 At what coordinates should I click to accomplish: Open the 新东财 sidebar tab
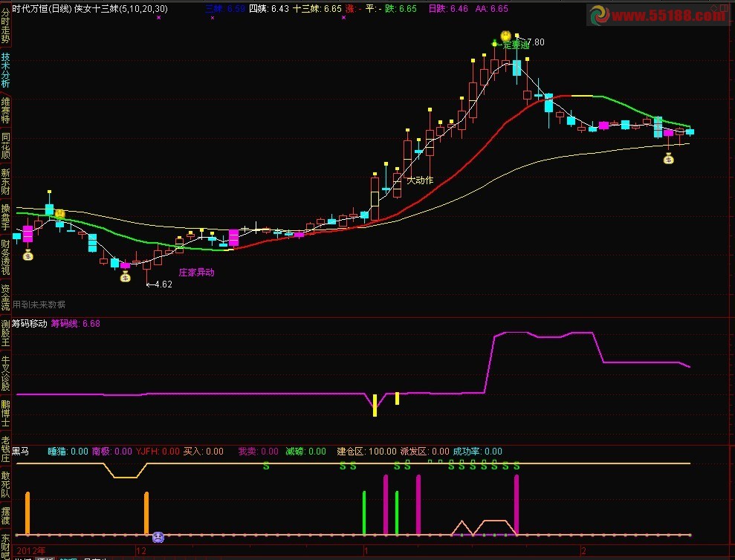[x=5, y=182]
